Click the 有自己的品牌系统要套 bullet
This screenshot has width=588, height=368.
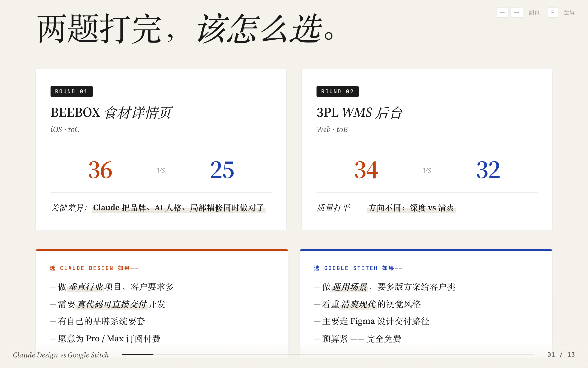coord(97,321)
